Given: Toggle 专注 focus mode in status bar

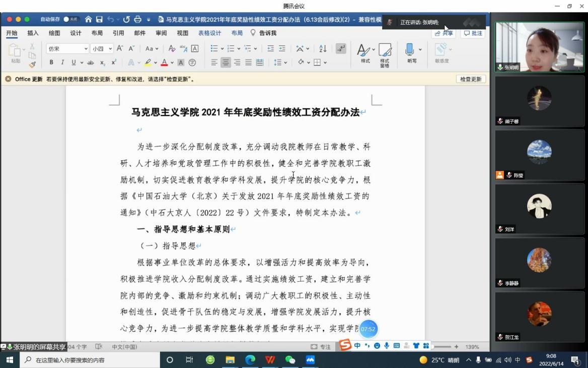Looking at the screenshot, I should tap(322, 346).
